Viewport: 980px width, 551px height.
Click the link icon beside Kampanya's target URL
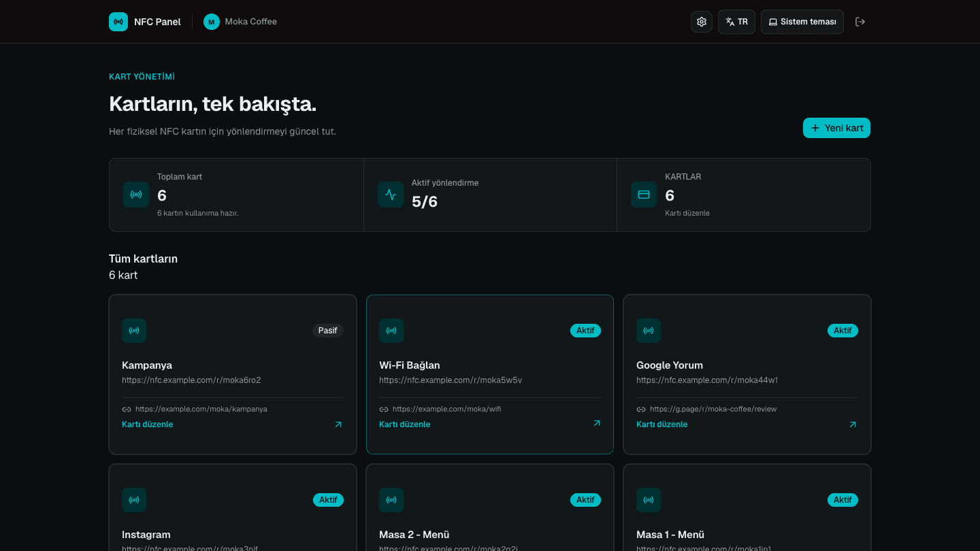coord(127,410)
